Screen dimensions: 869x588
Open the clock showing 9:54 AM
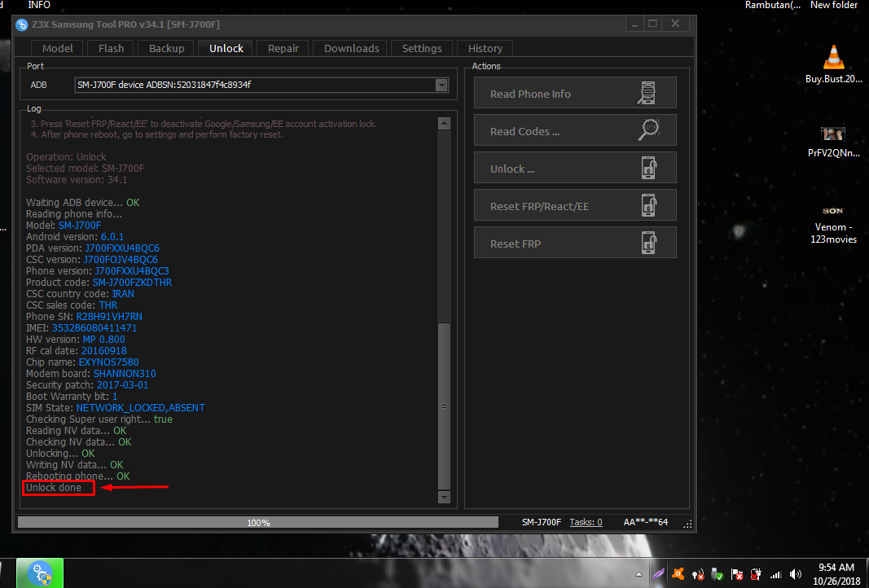click(836, 573)
